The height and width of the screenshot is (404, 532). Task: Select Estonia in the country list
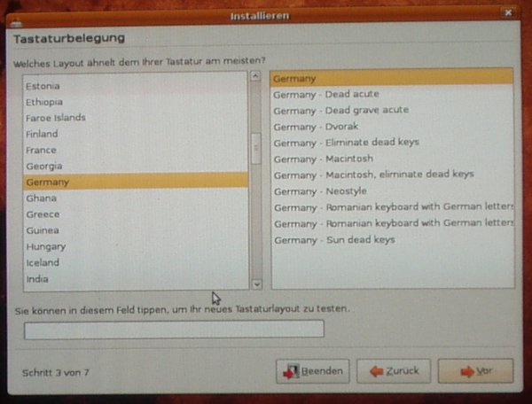coord(43,86)
